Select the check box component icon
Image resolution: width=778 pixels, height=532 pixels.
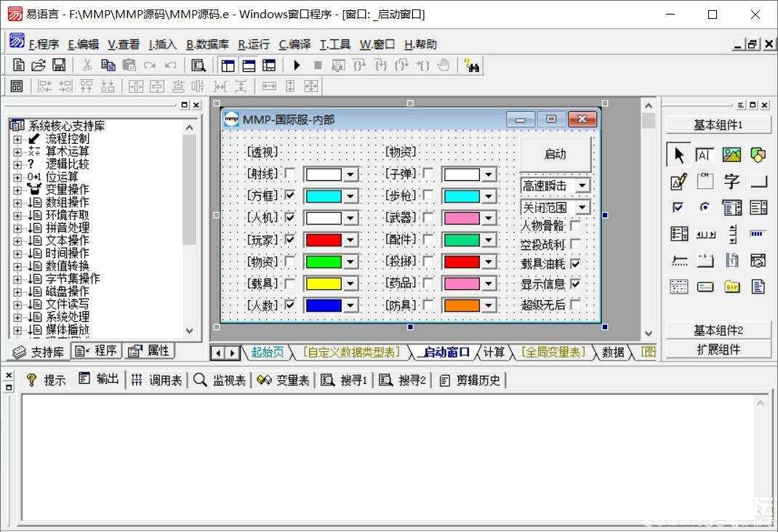pos(678,207)
